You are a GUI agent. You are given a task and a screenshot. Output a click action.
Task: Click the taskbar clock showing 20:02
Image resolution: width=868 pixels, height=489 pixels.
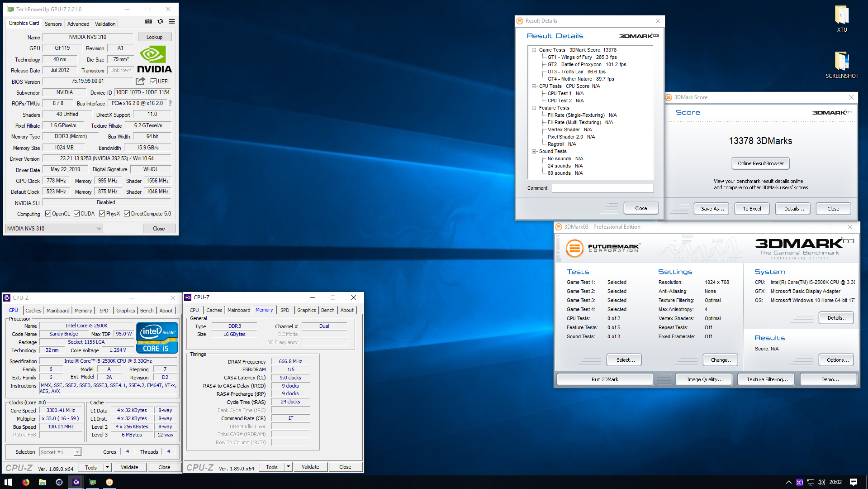click(835, 482)
